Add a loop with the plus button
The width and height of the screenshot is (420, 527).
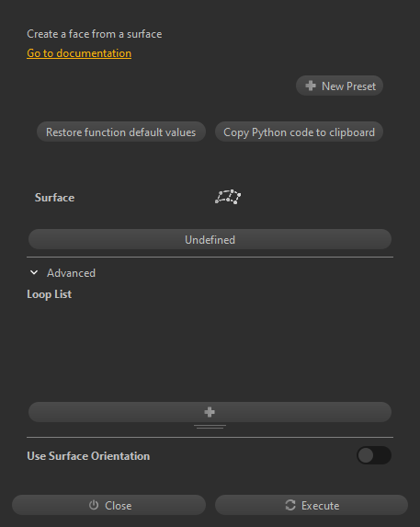click(x=210, y=412)
